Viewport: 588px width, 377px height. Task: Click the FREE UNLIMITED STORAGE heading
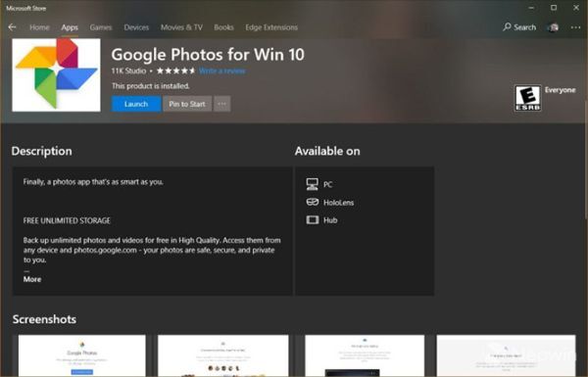(x=67, y=220)
